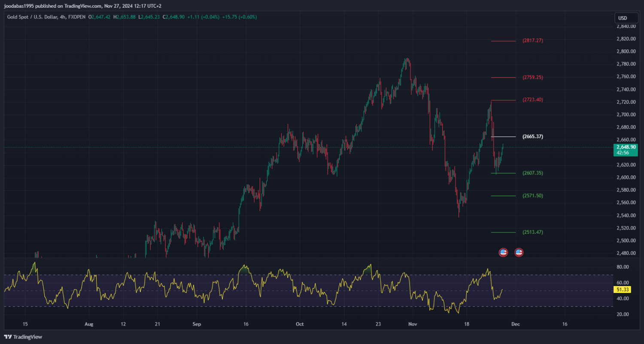This screenshot has width=644, height=344.
Task: Click the 15 date label on the time axis
Action: tap(25, 324)
